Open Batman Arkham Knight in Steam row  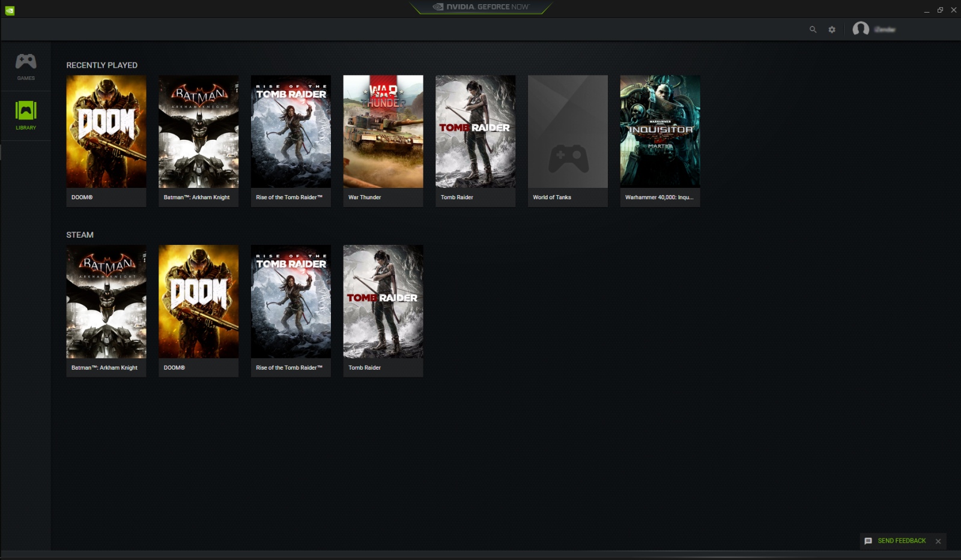pos(106,311)
